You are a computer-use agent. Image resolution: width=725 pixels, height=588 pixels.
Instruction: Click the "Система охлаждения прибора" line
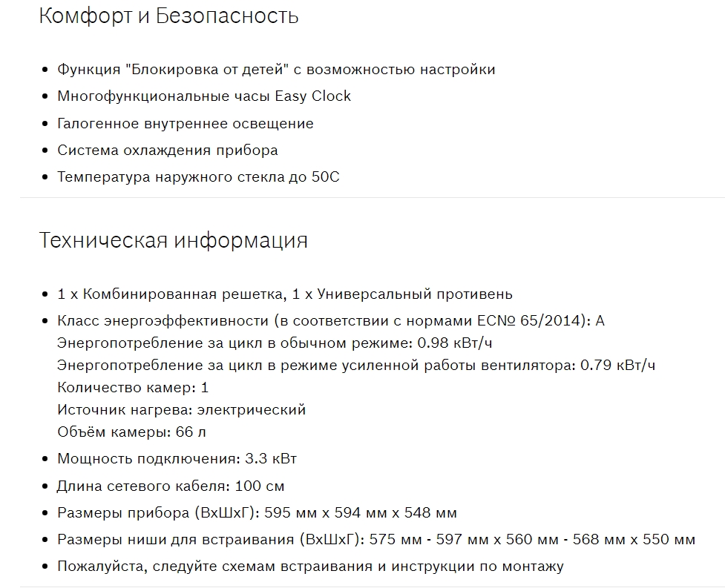[168, 151]
